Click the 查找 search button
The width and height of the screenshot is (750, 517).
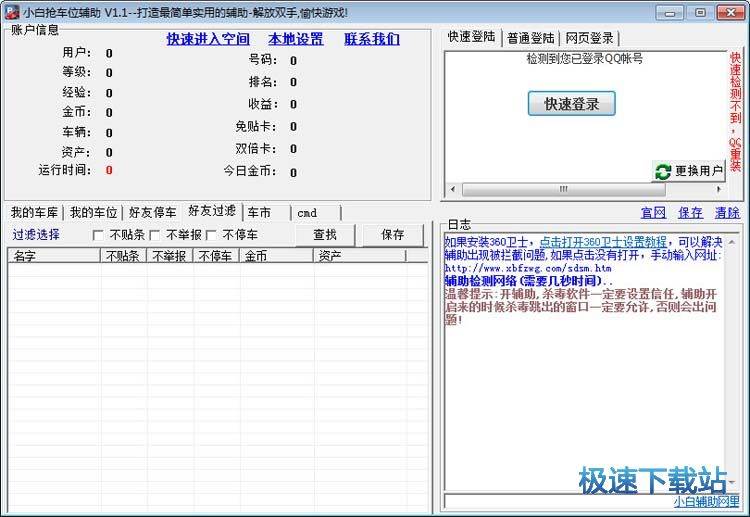coord(325,234)
